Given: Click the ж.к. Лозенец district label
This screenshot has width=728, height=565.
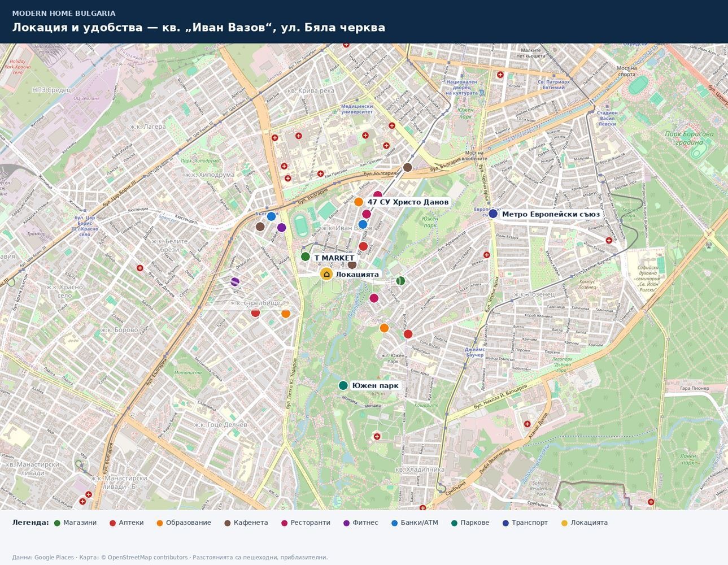Looking at the screenshot, I should pos(534,294).
